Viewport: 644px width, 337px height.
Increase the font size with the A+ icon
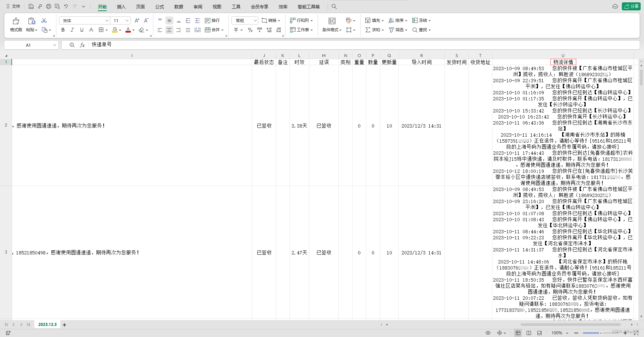(x=137, y=20)
